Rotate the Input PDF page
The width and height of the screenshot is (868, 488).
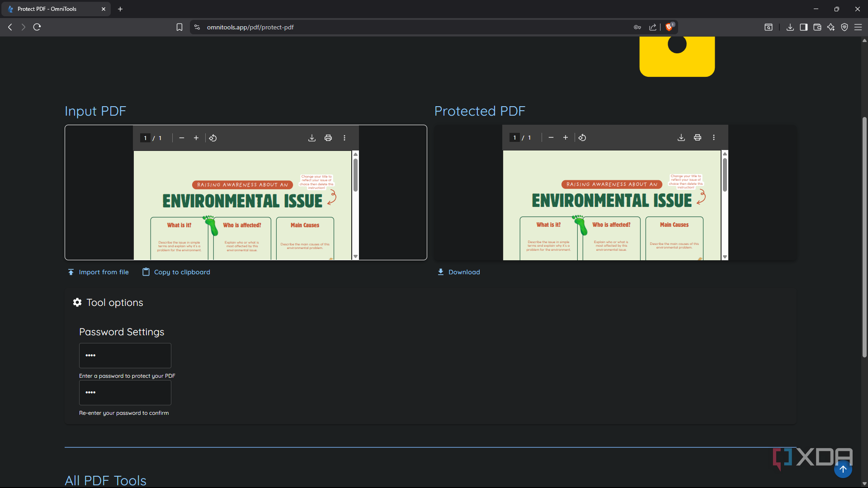[213, 138]
